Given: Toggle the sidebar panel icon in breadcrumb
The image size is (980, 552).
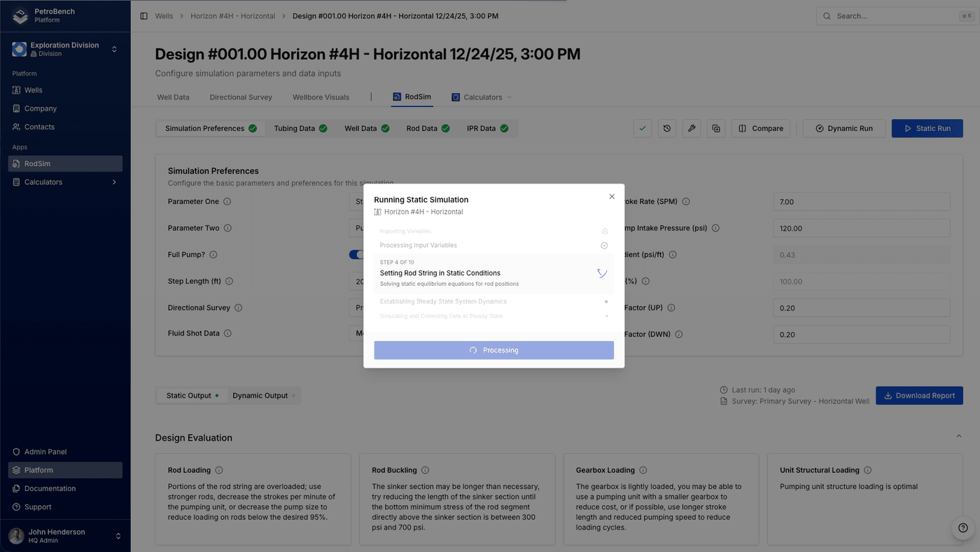Looking at the screenshot, I should tap(143, 16).
